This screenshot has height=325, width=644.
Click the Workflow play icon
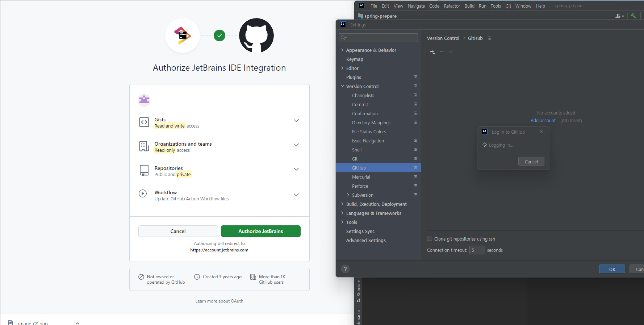[x=143, y=193]
